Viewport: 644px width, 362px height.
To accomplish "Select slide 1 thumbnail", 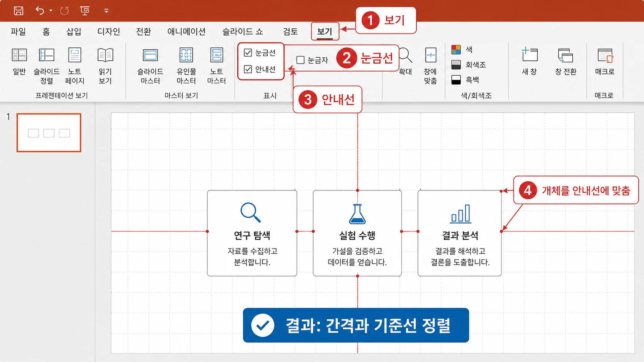I will (x=49, y=133).
